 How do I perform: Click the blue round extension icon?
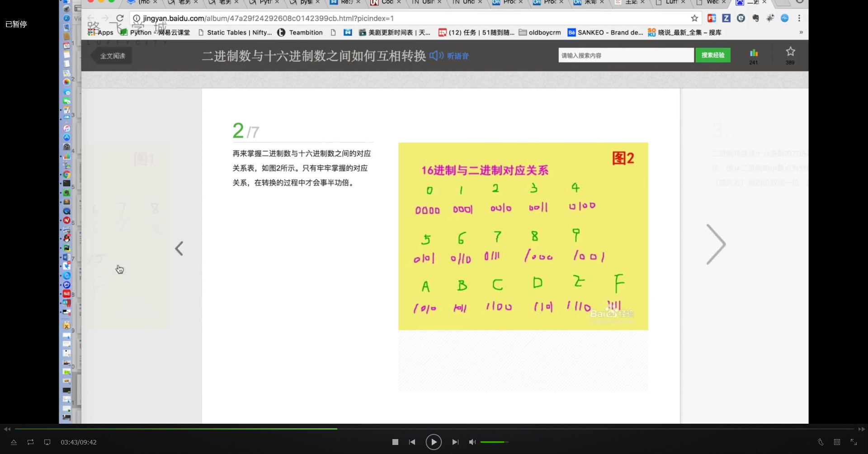click(x=785, y=18)
